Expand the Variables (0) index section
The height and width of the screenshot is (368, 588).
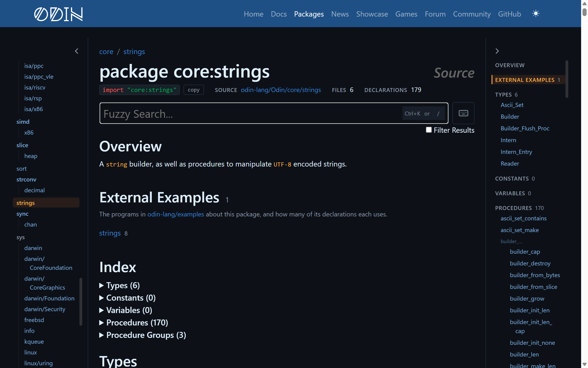pos(126,310)
